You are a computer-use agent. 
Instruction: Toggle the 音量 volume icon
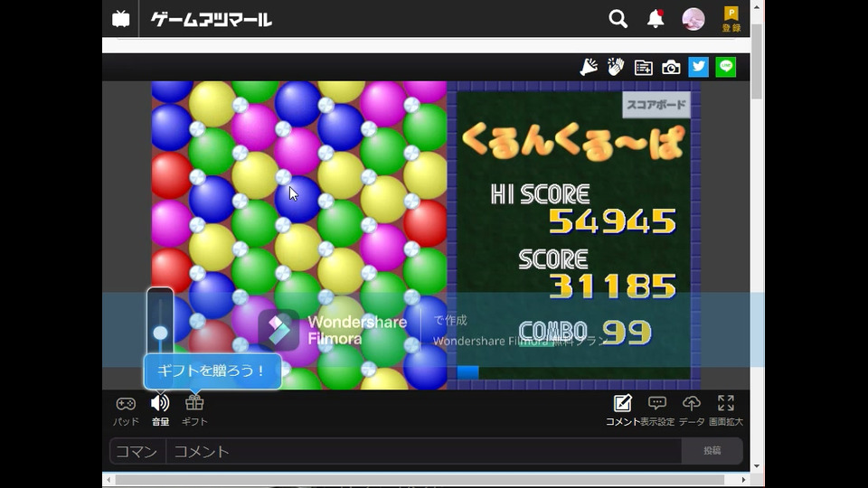pyautogui.click(x=160, y=411)
